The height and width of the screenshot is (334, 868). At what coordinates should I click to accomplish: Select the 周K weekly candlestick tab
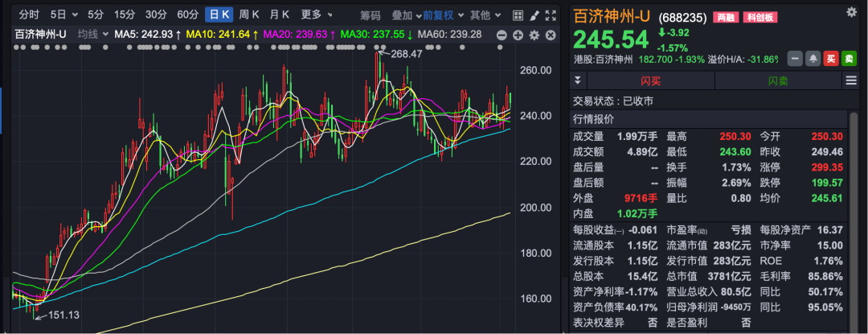pyautogui.click(x=249, y=15)
